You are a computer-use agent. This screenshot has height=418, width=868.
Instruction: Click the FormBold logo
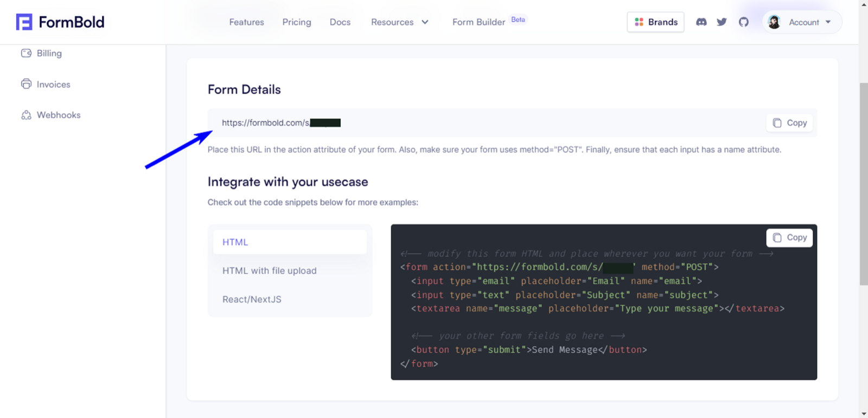pos(60,22)
